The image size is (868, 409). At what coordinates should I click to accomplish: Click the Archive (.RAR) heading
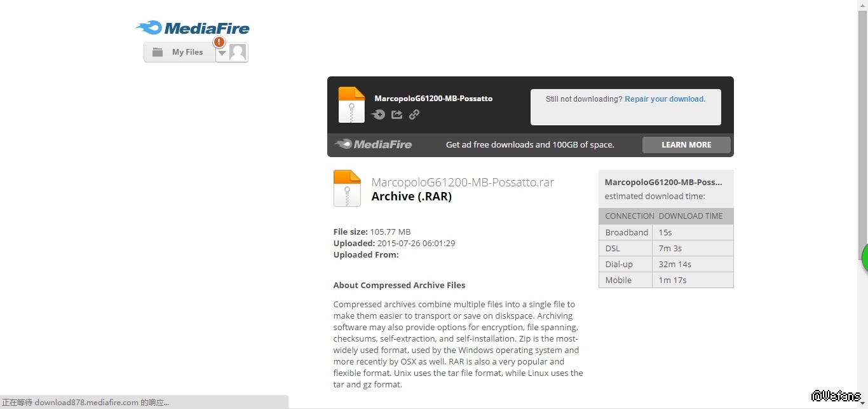[411, 197]
